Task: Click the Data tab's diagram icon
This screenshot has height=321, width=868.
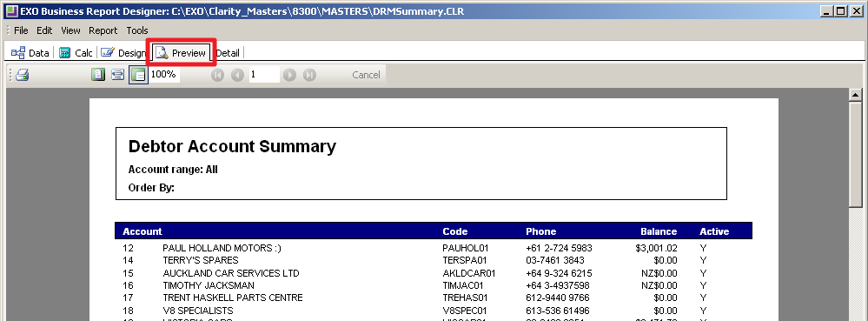Action: [x=17, y=53]
